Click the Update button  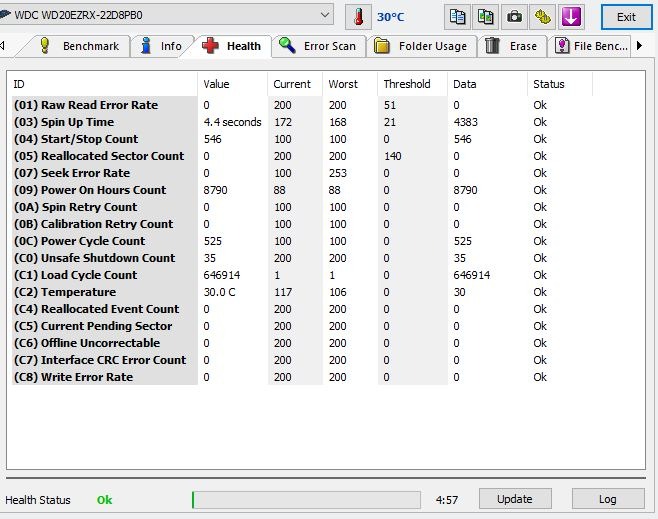pos(514,499)
